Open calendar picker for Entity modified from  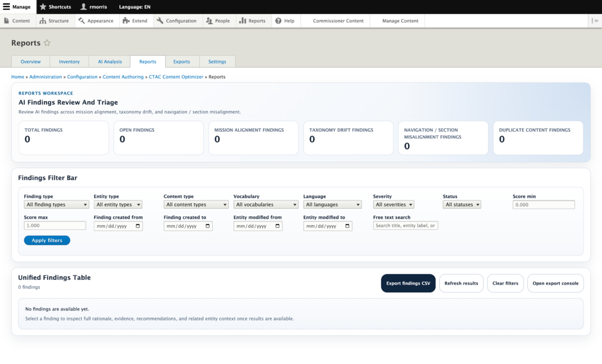277,226
